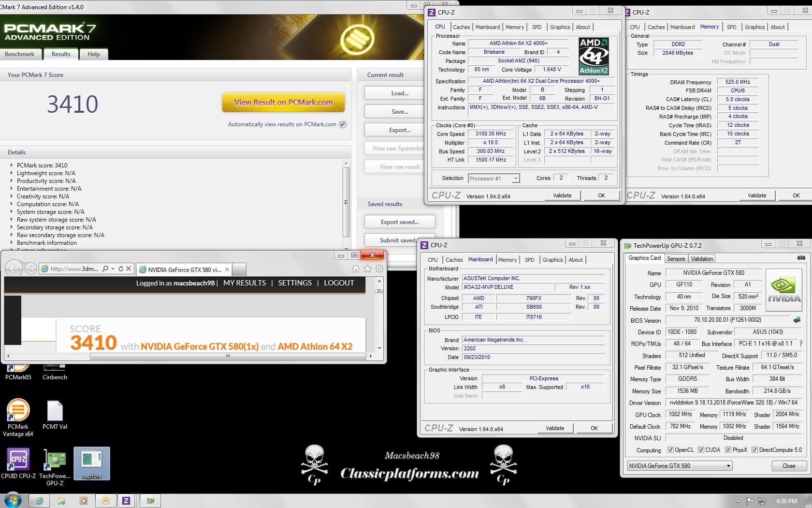
Task: Take GPU-Z screenshot with camera icon
Action: coord(801,258)
